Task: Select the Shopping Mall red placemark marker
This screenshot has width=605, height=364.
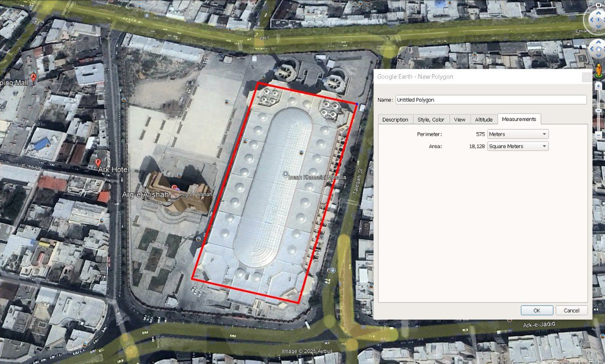Action: click(x=34, y=78)
